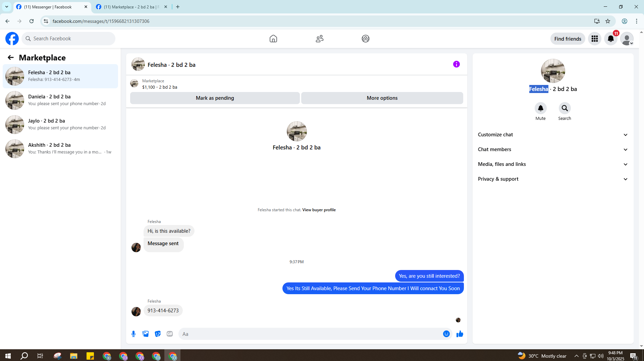Expand Media, files and links section
644x361 pixels.
tap(553, 164)
